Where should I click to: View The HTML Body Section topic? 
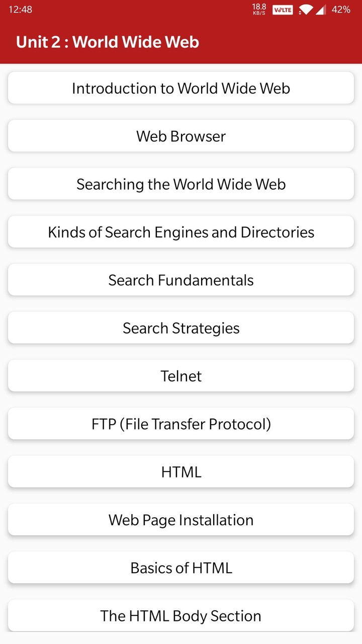tap(181, 615)
